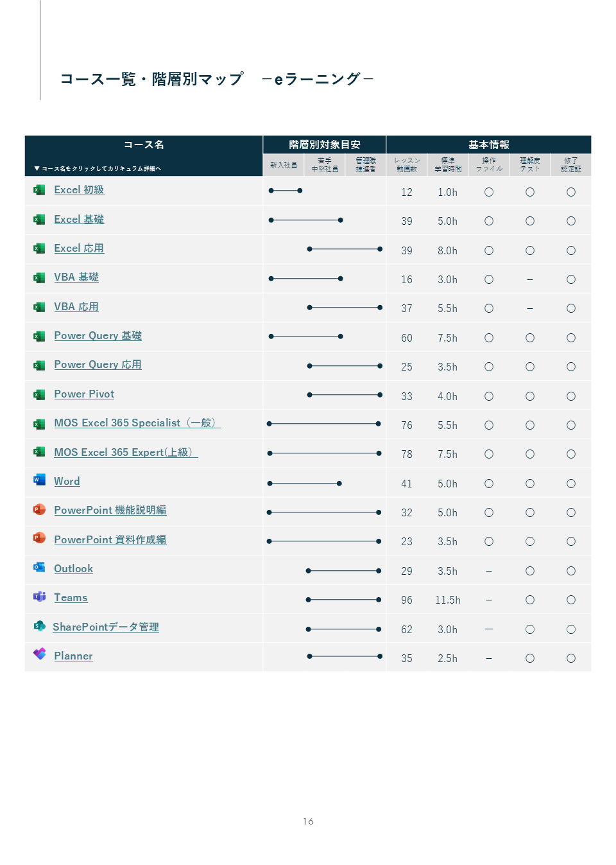Click the 基本情報 column header
Viewport: 616px width, 865px height.
coord(488,144)
